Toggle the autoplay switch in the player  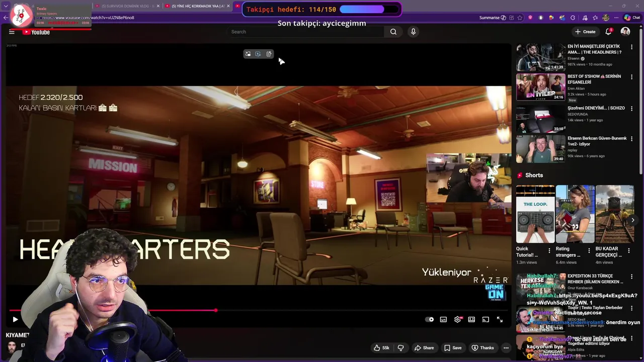(429, 319)
